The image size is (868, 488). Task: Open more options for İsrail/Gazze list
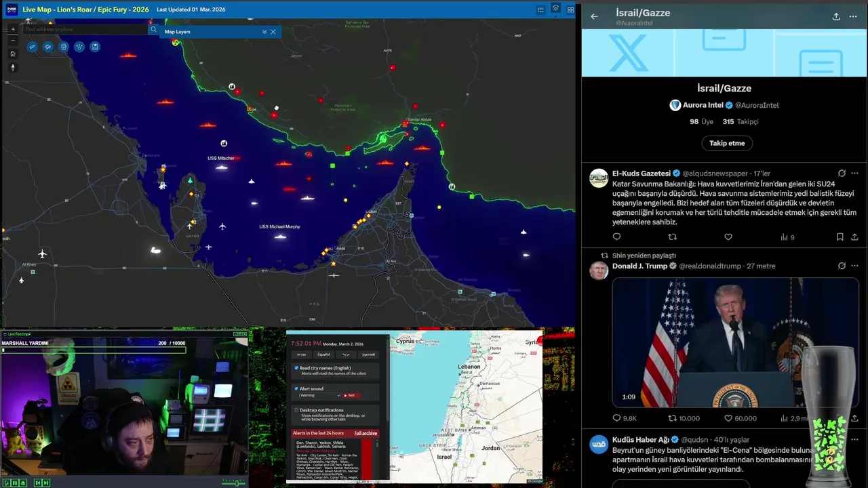click(x=853, y=16)
